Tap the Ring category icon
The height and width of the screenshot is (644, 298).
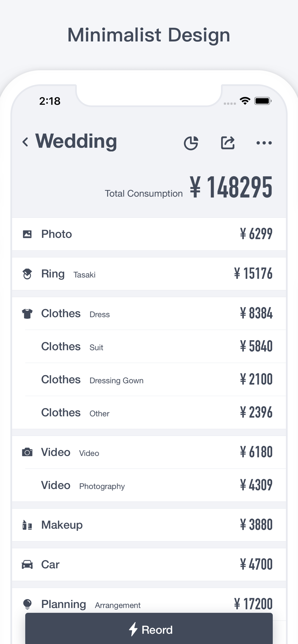[27, 274]
